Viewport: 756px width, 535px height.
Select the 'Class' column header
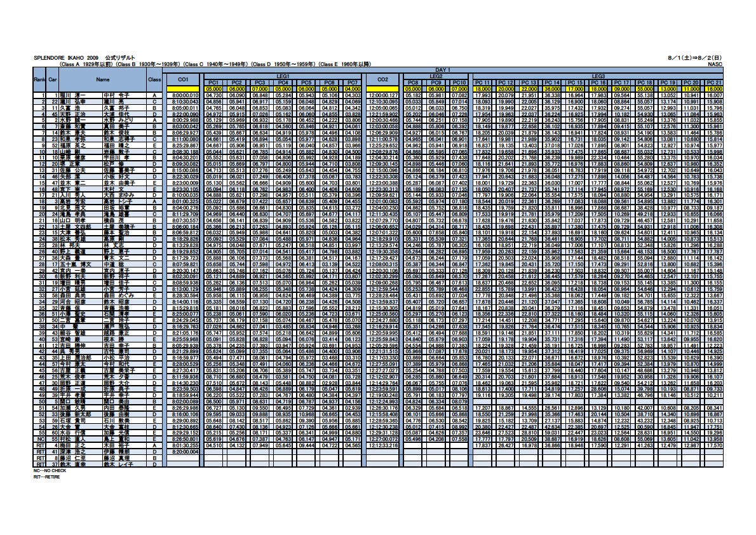(154, 79)
